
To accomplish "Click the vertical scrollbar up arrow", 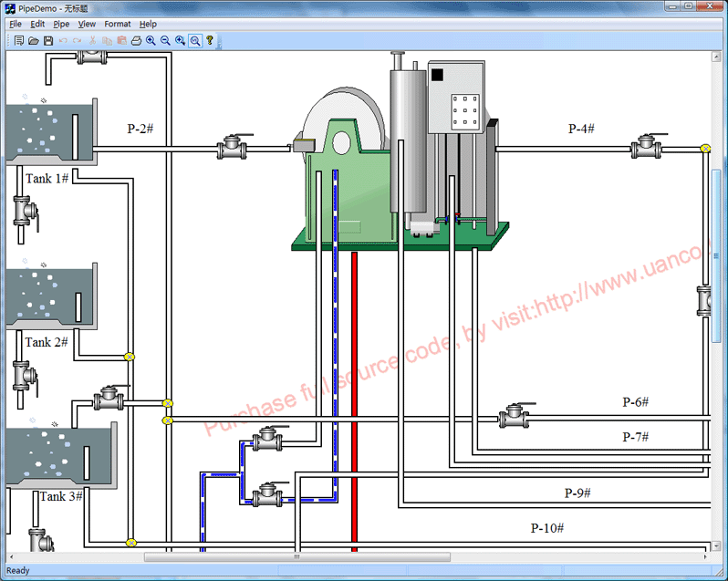I will [716, 57].
